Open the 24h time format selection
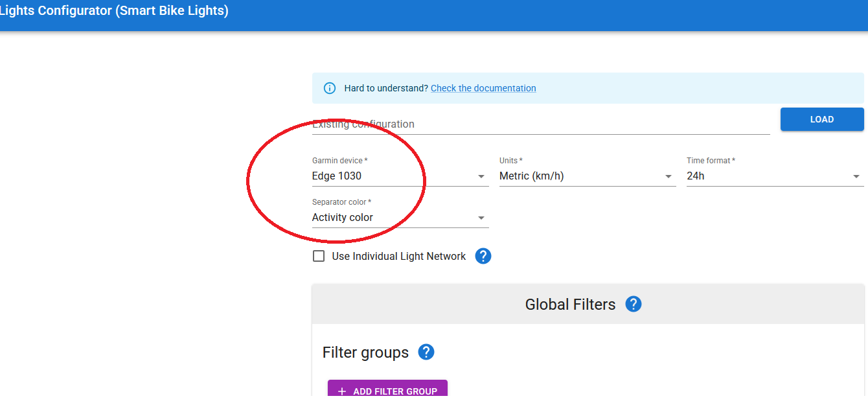 (764, 176)
